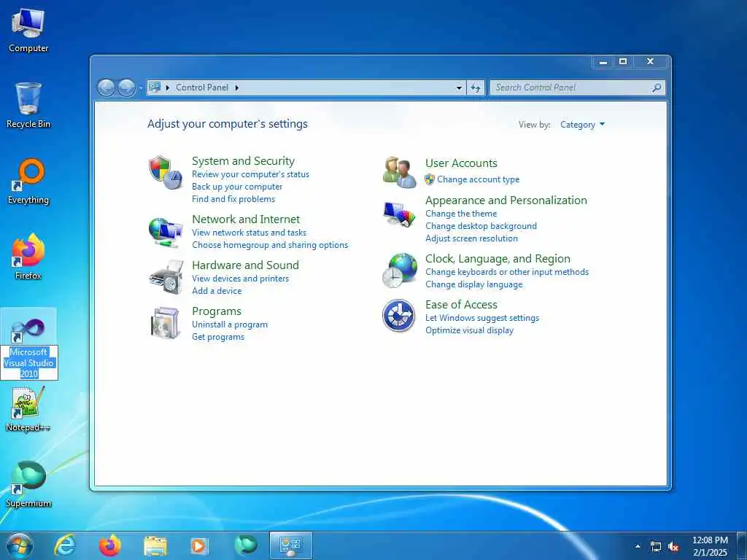Image resolution: width=747 pixels, height=560 pixels.
Task: Launch Internet Explorer from the taskbar
Action: click(x=65, y=545)
